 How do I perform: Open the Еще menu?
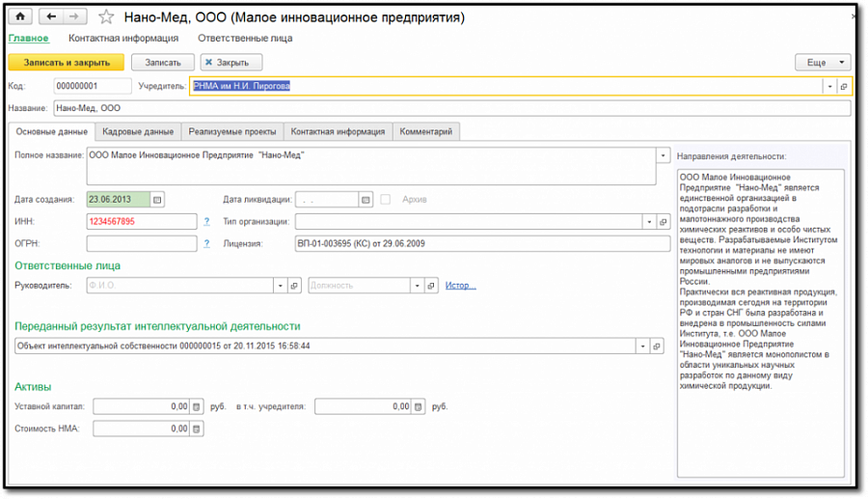(x=823, y=63)
